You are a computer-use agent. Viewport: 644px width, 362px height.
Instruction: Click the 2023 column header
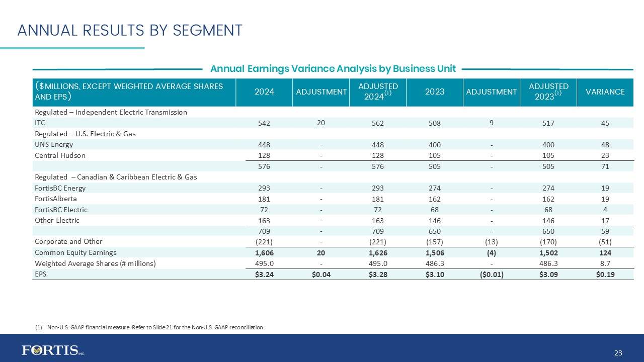(434, 92)
